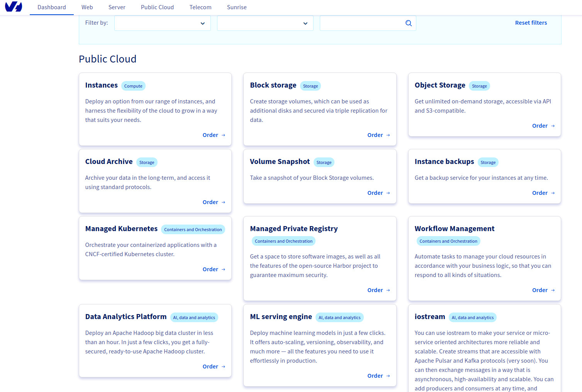Click the ML serving engine card title
Screen dimensions: 582x392
(x=281, y=317)
